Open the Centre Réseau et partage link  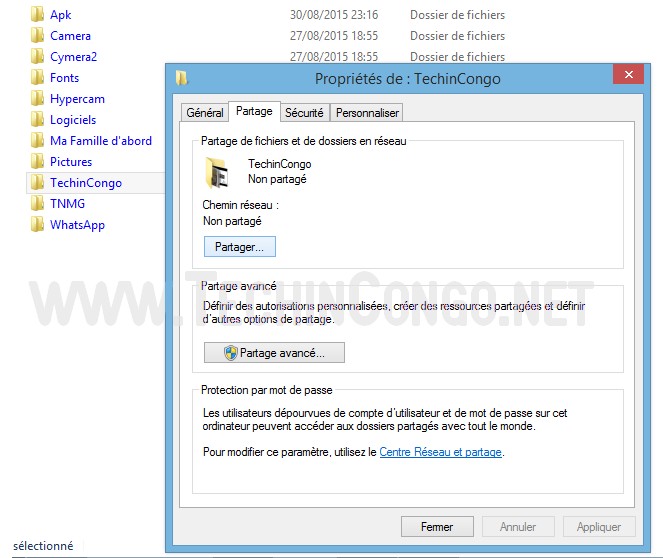point(440,452)
